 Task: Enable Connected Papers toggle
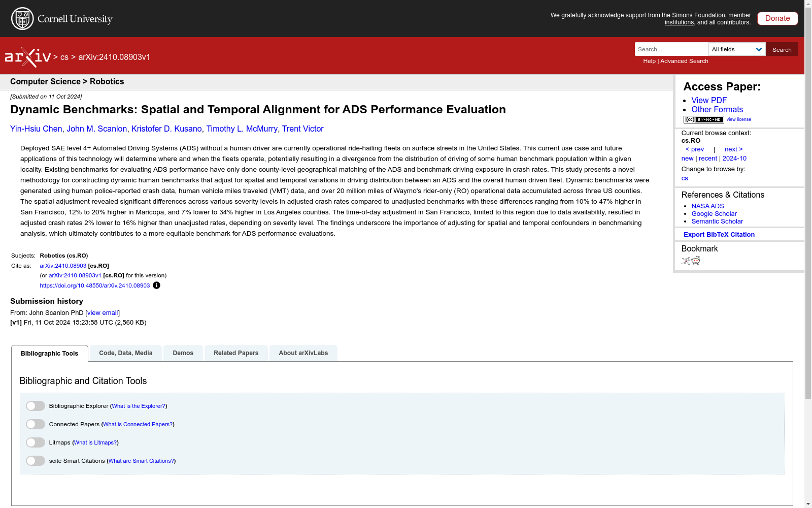[36, 424]
